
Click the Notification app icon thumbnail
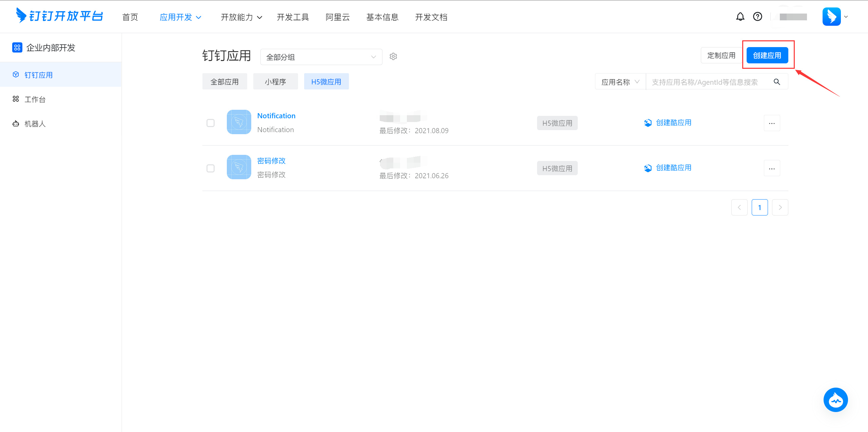pyautogui.click(x=239, y=122)
